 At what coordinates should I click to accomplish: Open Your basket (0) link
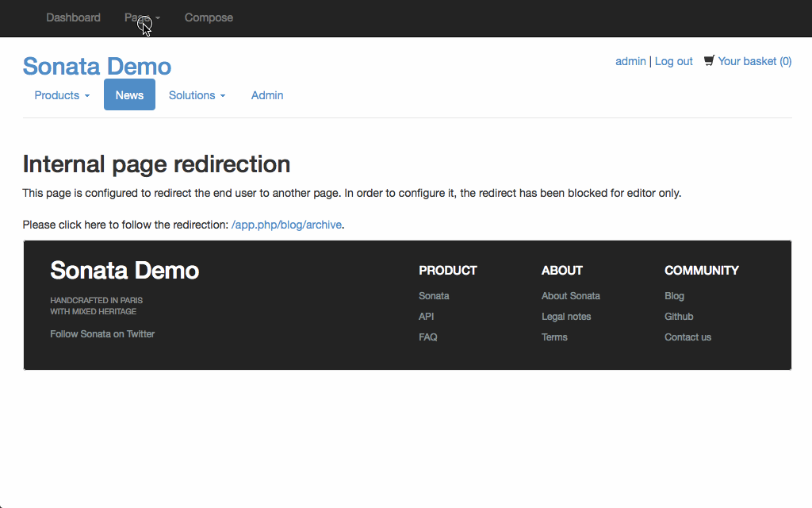(754, 61)
